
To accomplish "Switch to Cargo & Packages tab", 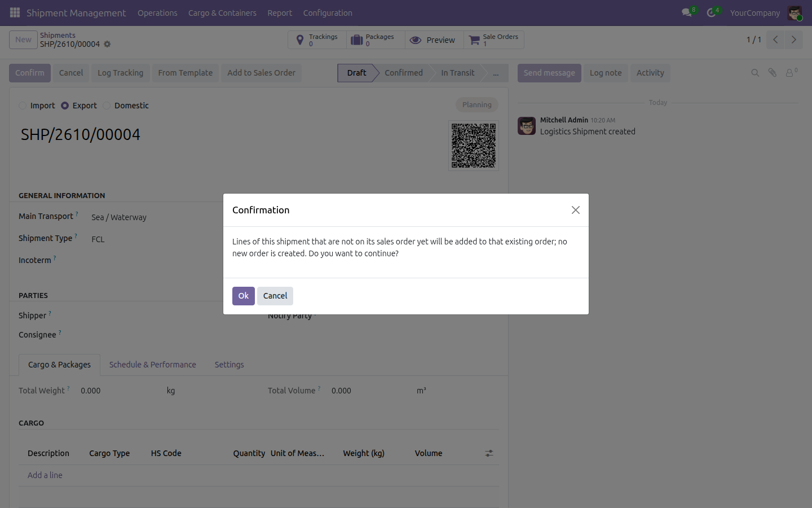I will tap(59, 365).
